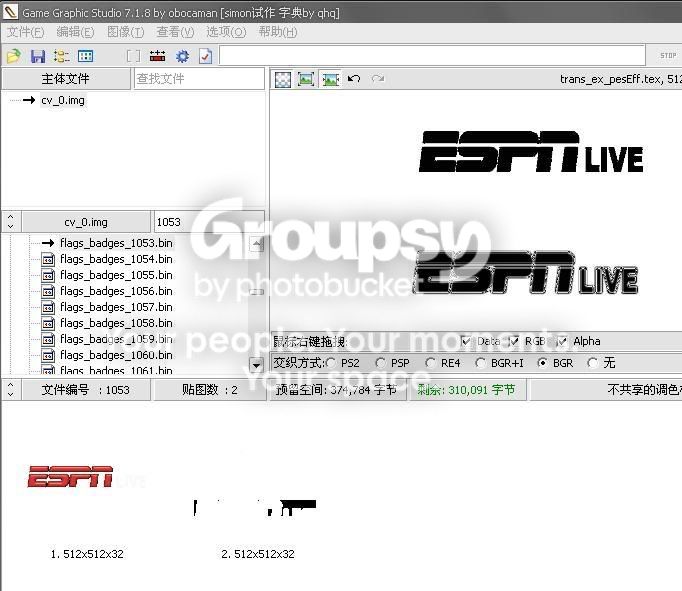Open the 编辑(E) menu
This screenshot has width=682, height=591.
pyautogui.click(x=75, y=32)
